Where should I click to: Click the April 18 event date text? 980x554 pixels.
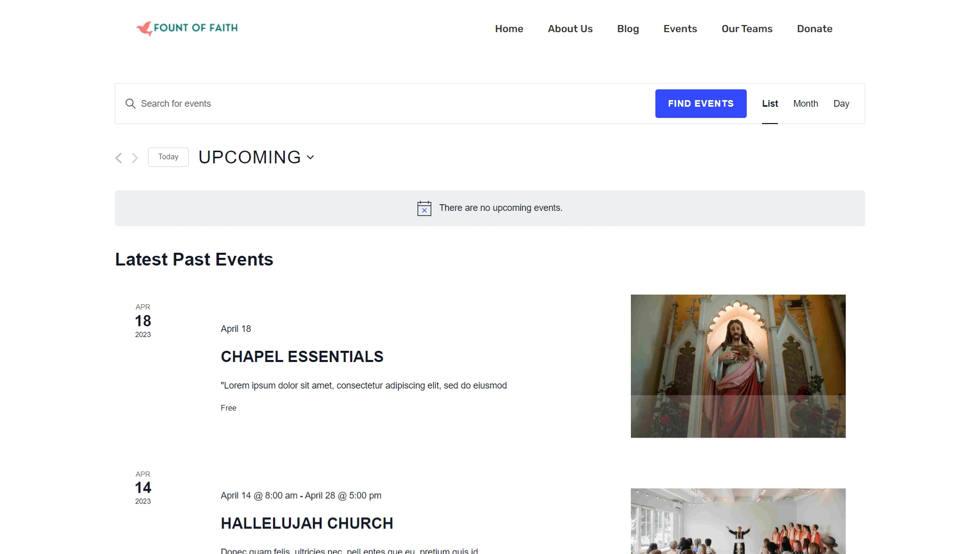coord(236,329)
